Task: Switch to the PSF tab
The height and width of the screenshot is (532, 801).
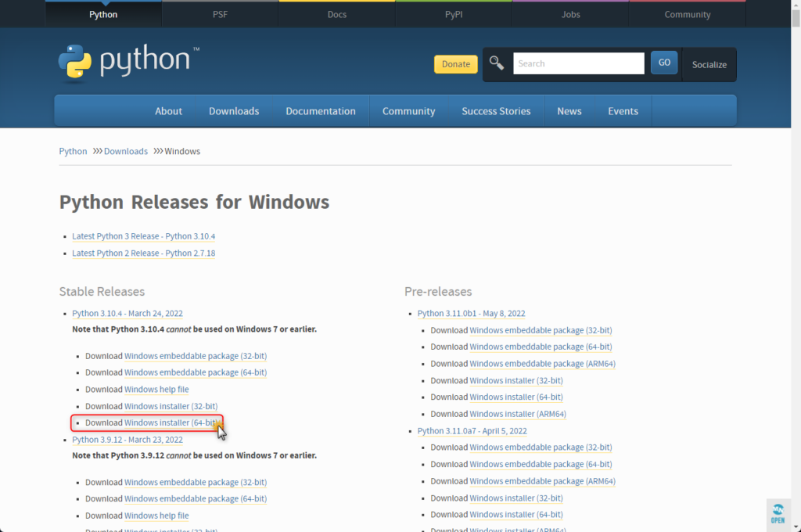Action: [x=220, y=14]
